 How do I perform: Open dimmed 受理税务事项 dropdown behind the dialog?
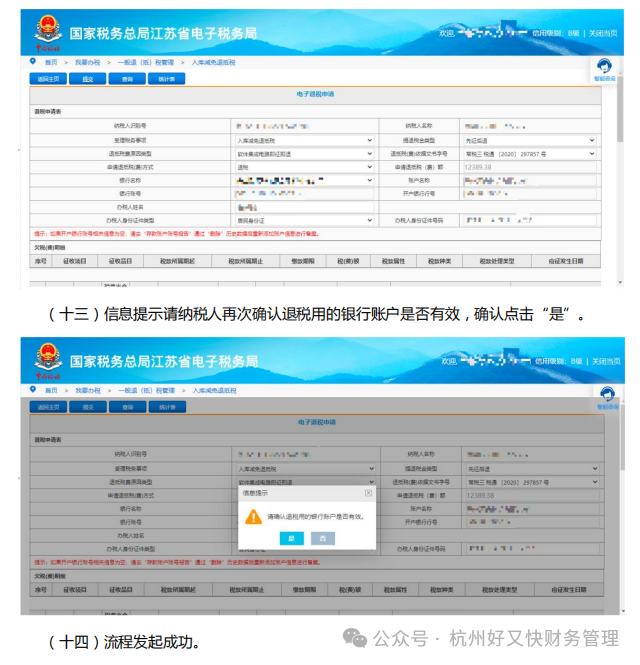coord(306,469)
